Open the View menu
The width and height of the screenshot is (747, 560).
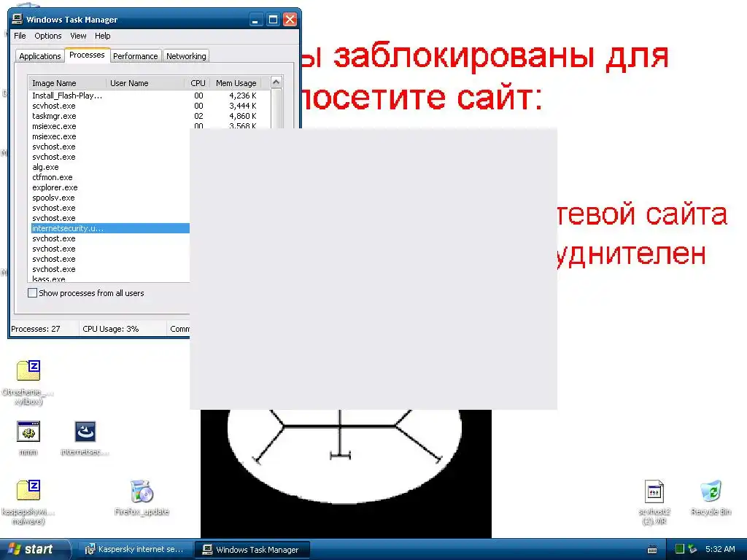78,36
